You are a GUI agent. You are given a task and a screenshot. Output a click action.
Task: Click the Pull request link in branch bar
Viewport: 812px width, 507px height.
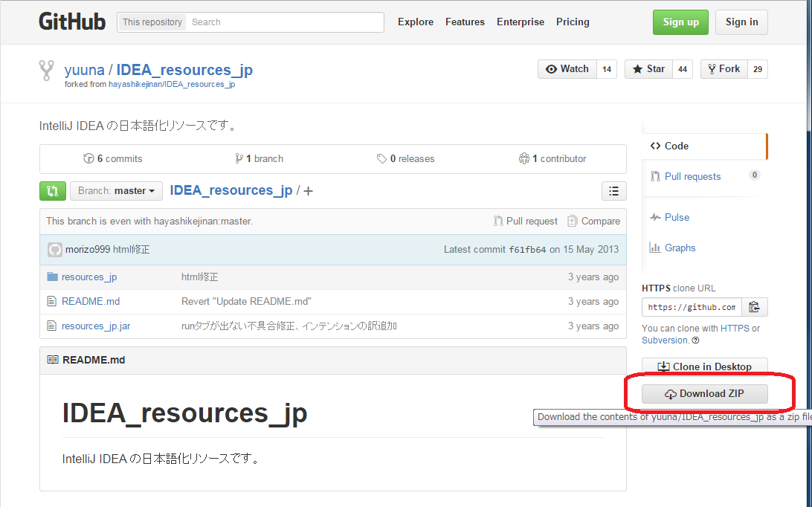coord(526,221)
